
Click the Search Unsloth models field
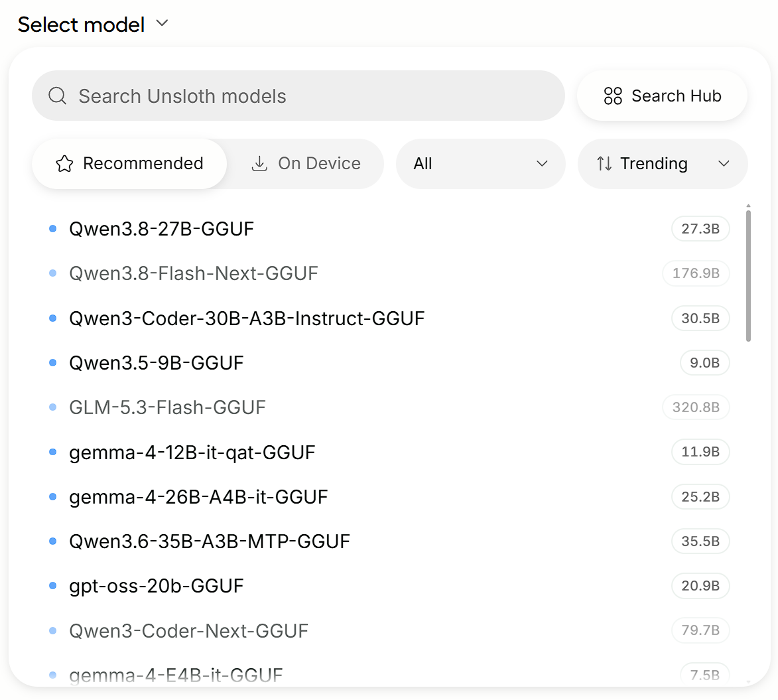pyautogui.click(x=298, y=96)
